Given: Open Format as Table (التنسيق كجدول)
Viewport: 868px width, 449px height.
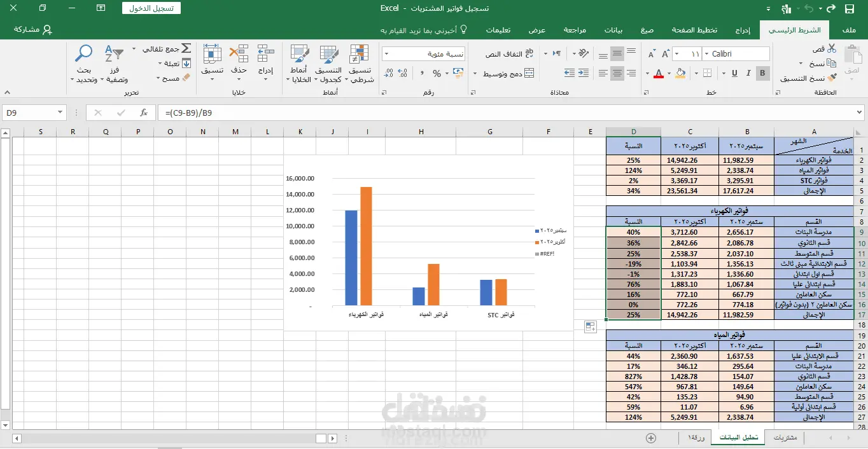Looking at the screenshot, I should pos(329,64).
